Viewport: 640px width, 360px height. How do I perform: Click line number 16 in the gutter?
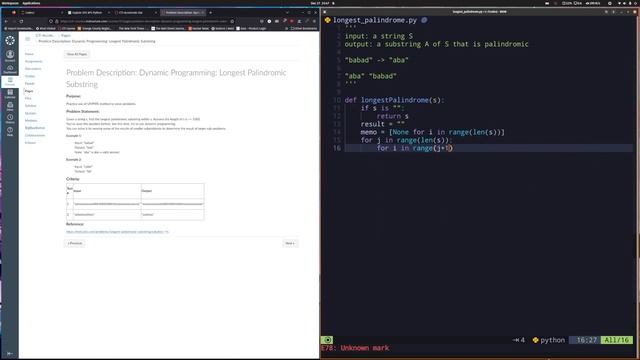[x=337, y=148]
